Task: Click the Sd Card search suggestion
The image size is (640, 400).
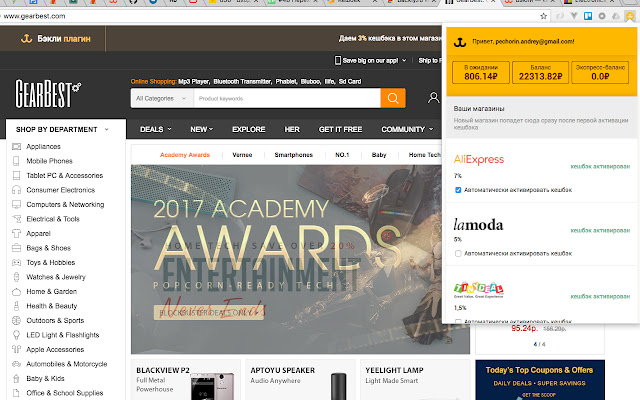Action: click(350, 82)
